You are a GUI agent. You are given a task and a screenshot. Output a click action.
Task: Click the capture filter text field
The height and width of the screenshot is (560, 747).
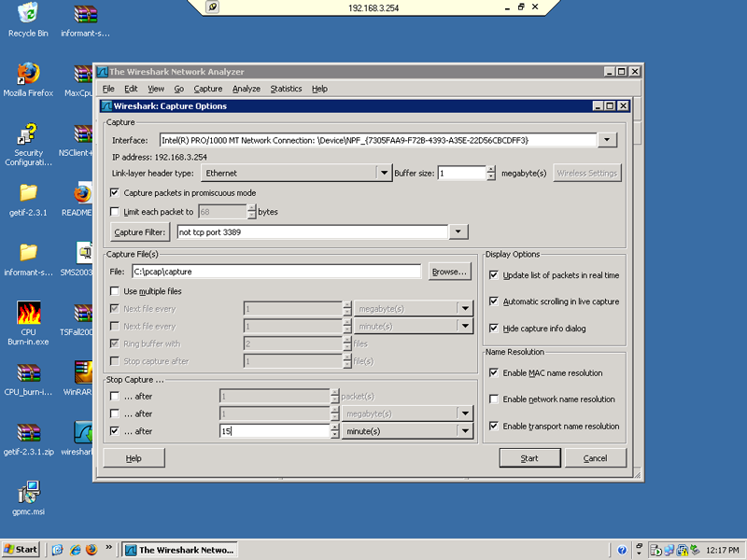tap(313, 231)
